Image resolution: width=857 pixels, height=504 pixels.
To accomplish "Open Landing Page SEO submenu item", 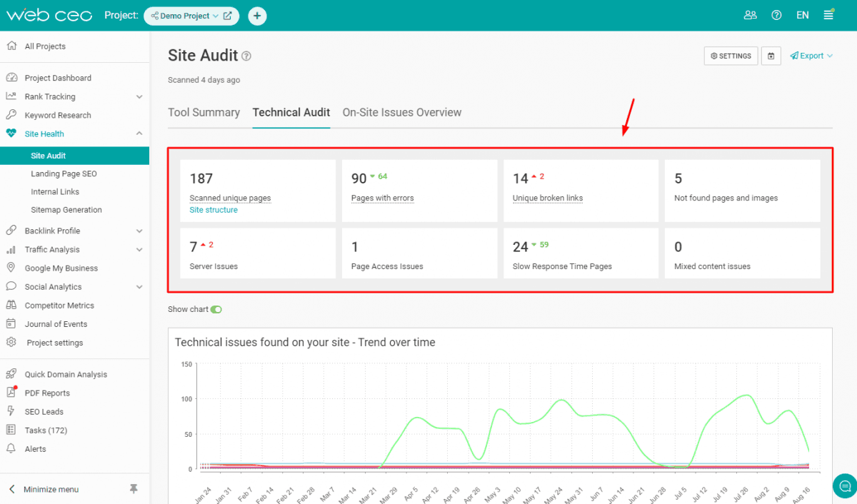I will 64,173.
